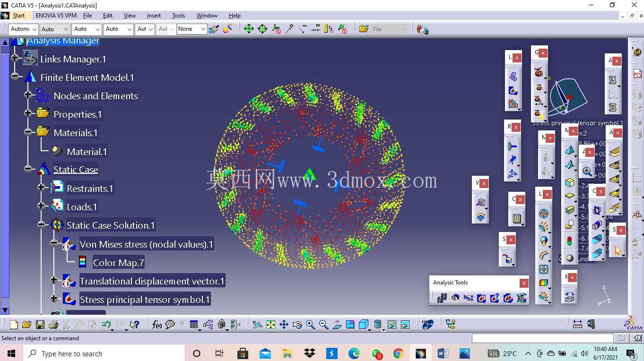Screen dimensions: 644x361
Task: Select Color Map.7 in the tree
Action: pos(118,263)
